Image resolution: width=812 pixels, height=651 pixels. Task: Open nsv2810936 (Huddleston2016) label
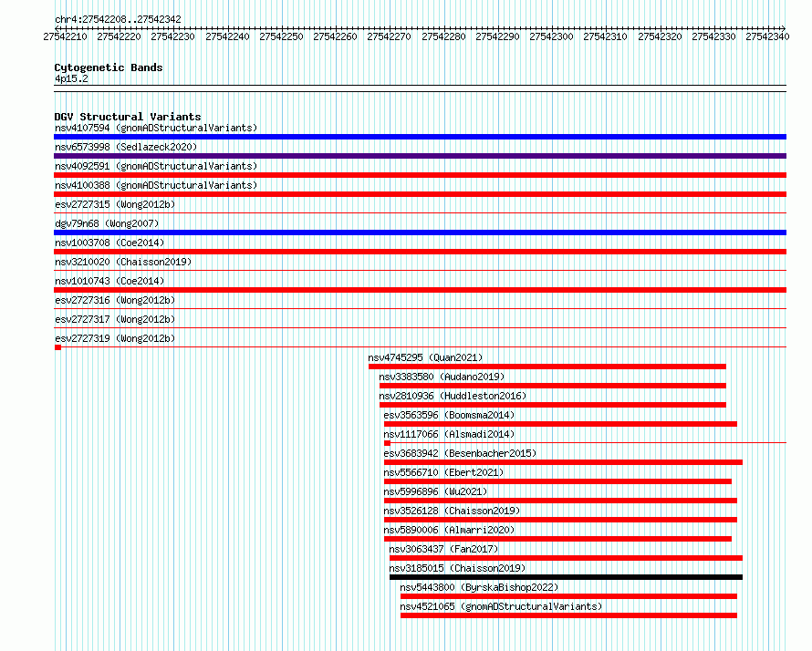coord(453,396)
